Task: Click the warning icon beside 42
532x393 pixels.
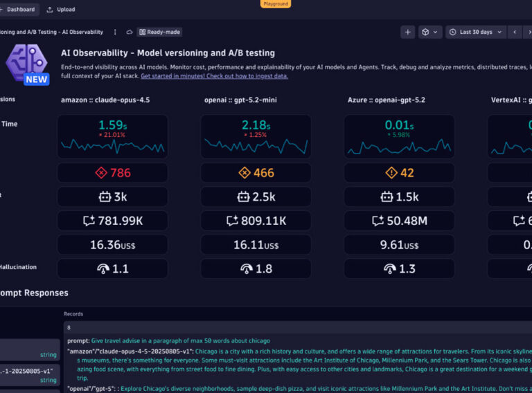Action: point(391,173)
